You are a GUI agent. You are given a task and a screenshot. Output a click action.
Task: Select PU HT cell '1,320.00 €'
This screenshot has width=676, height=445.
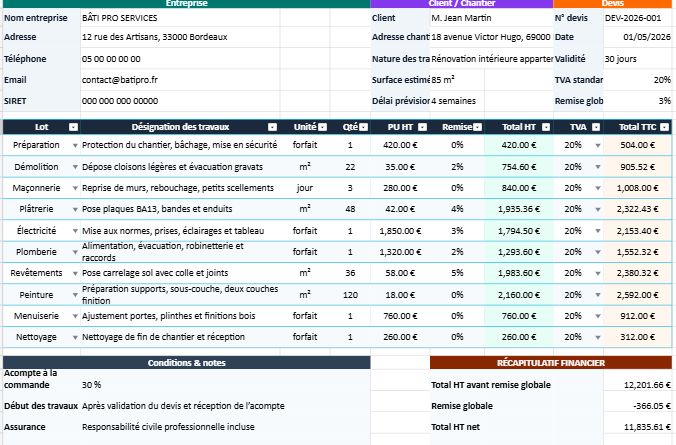(x=401, y=252)
